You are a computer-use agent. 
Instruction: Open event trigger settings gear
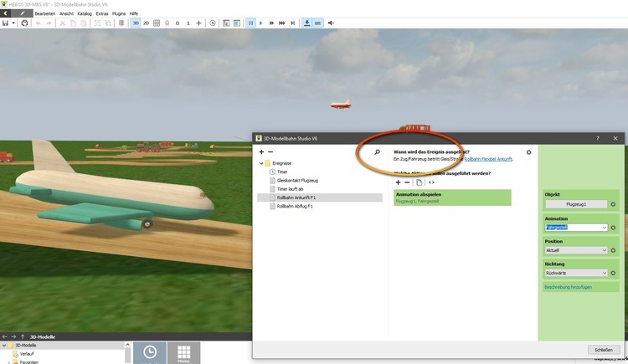pyautogui.click(x=528, y=152)
